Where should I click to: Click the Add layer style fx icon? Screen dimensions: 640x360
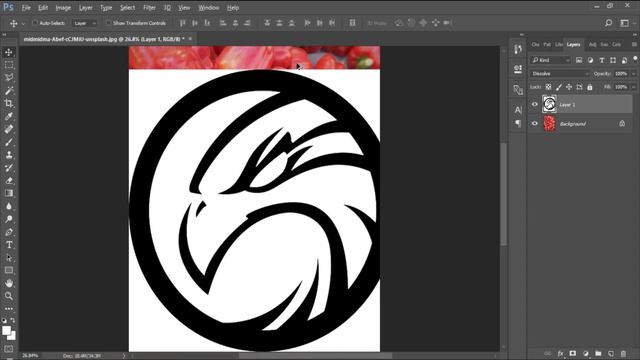(x=560, y=353)
